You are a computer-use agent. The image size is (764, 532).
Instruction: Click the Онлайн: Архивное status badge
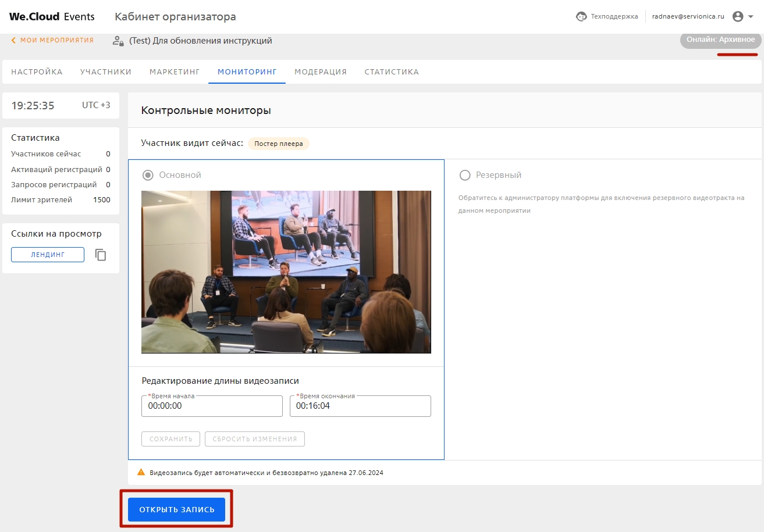coord(720,40)
